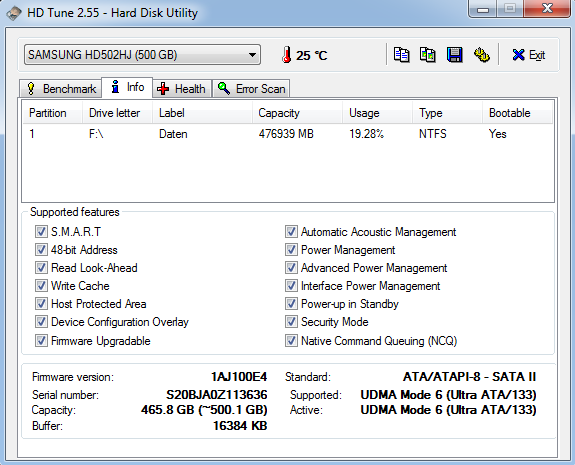Toggle the S.M.A.R.T checkbox
The height and width of the screenshot is (465, 575).
coord(41,232)
